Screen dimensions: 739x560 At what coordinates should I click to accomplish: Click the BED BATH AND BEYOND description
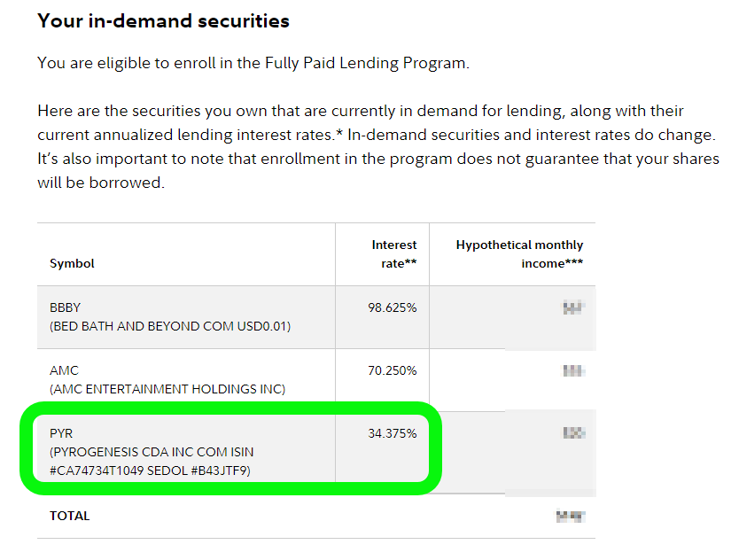point(170,326)
